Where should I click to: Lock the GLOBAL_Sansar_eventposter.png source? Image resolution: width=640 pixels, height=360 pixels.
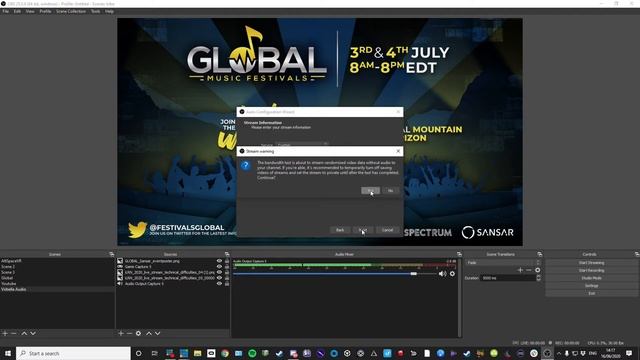(x=227, y=261)
